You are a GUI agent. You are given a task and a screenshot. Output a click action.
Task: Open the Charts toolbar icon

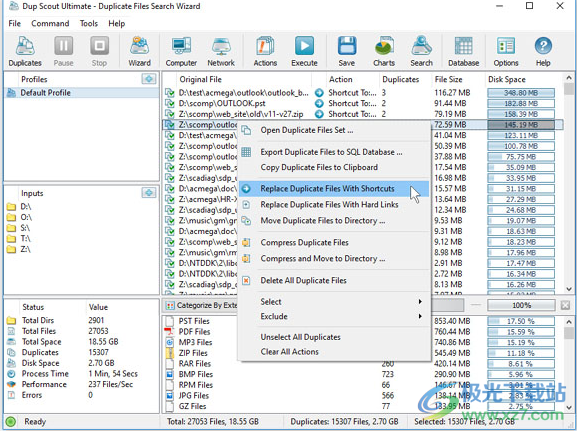point(384,52)
